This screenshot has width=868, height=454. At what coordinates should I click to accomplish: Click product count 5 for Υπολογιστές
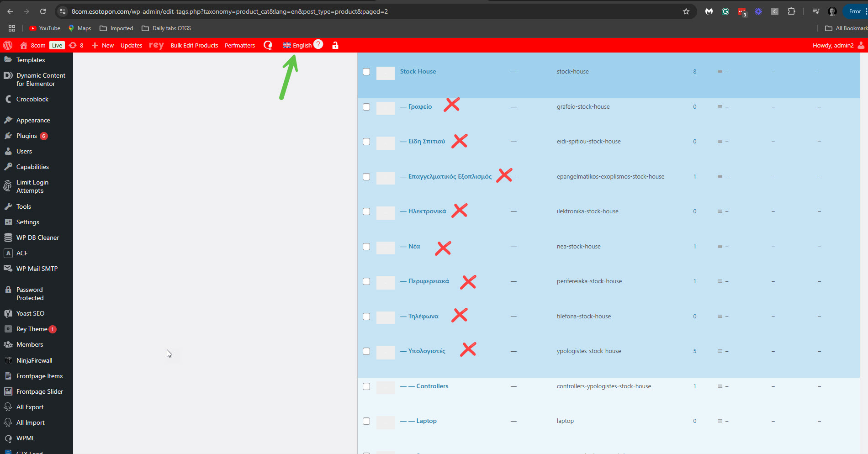(x=695, y=351)
